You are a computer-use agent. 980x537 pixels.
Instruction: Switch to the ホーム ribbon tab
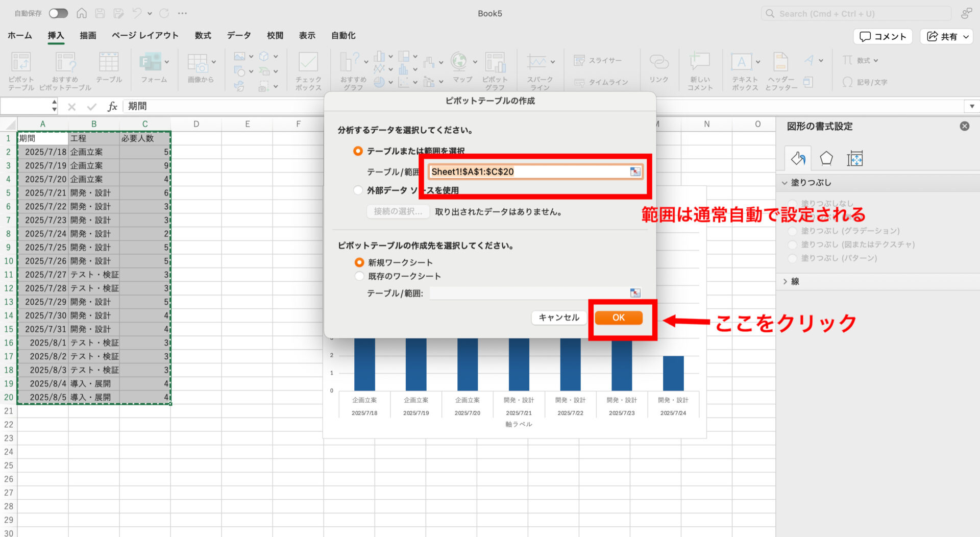[x=19, y=35]
